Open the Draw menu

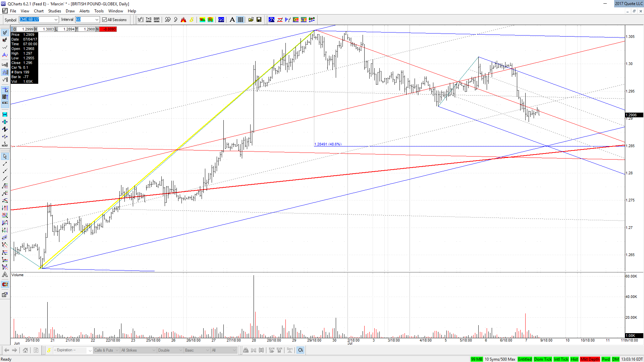70,11
